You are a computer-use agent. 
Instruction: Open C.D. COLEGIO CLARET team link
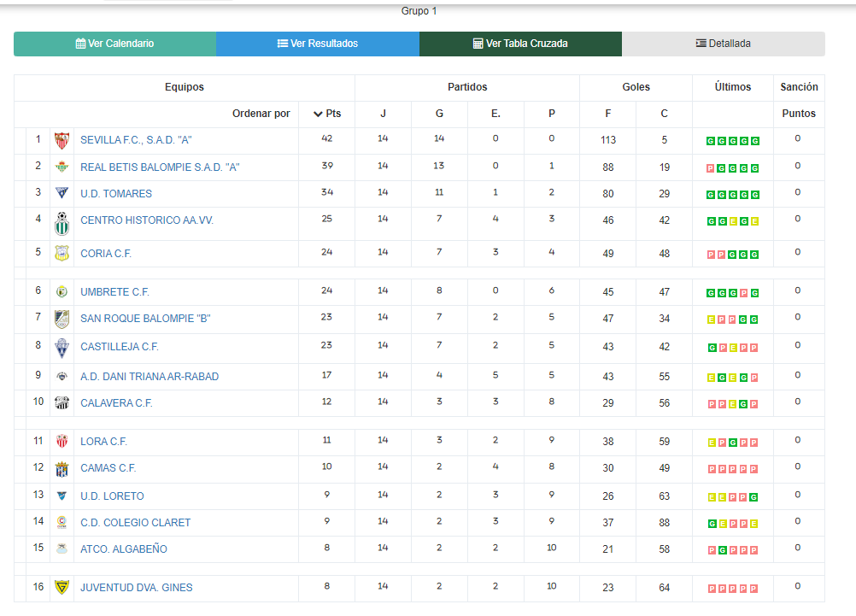click(x=135, y=523)
